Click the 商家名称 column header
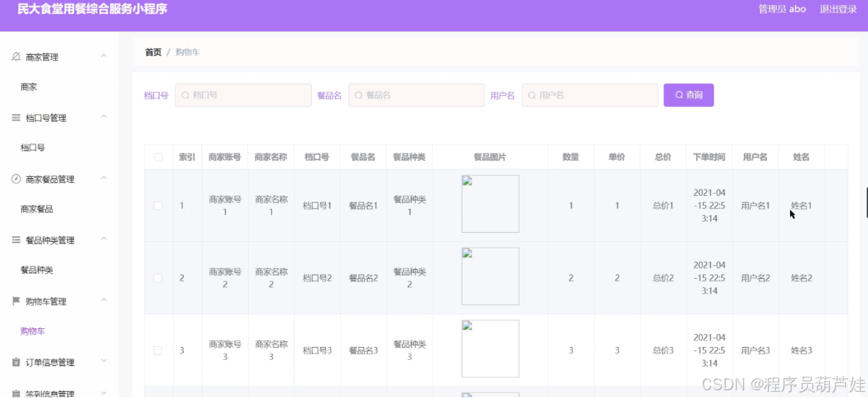The height and width of the screenshot is (398, 868). (271, 157)
